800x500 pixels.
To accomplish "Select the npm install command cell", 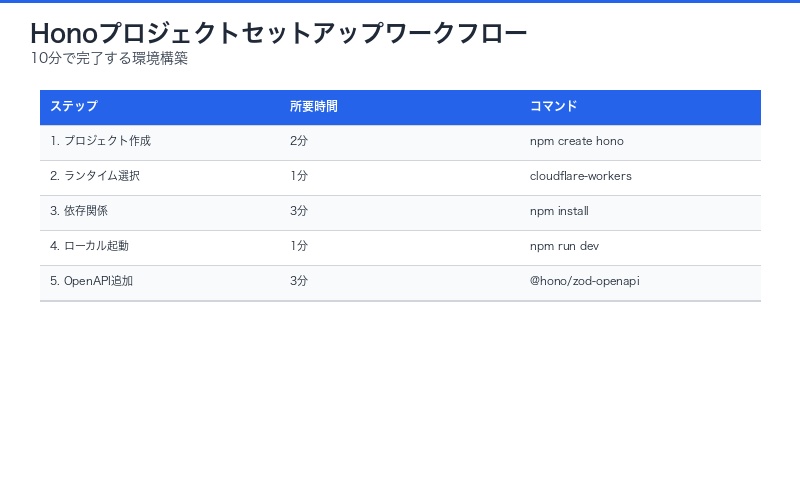I will (x=559, y=212).
